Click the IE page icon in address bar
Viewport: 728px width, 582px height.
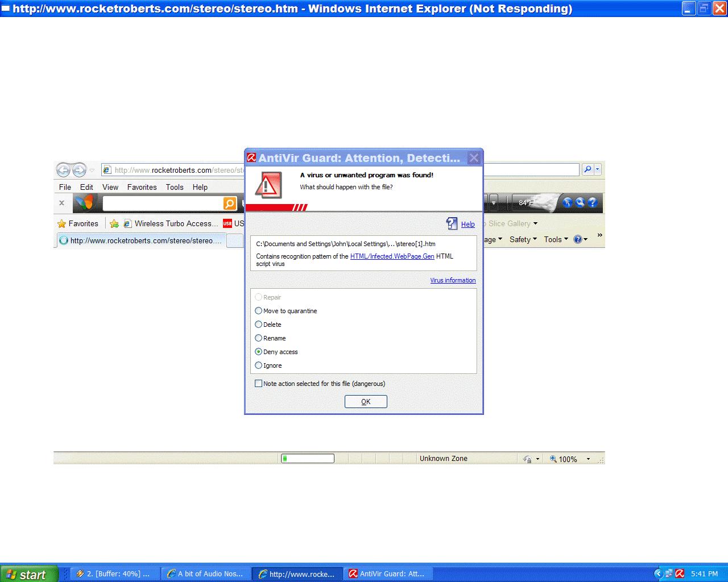coord(107,170)
